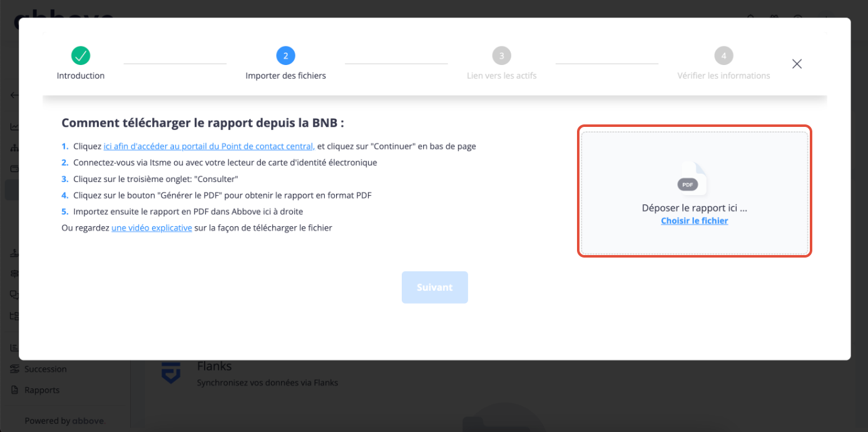The image size is (868, 432).
Task: Watch 'une vidéo explicative' link
Action: click(x=151, y=228)
